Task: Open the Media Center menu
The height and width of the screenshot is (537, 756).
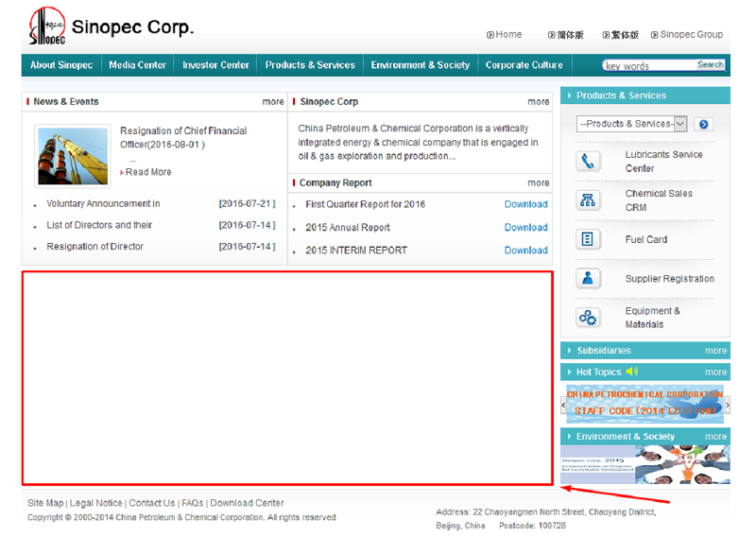Action: (137, 65)
